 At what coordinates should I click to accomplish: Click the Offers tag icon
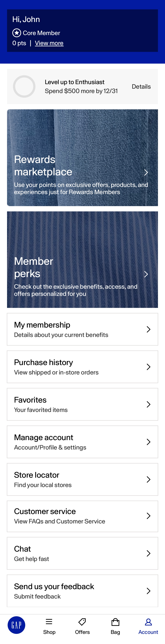point(82,622)
